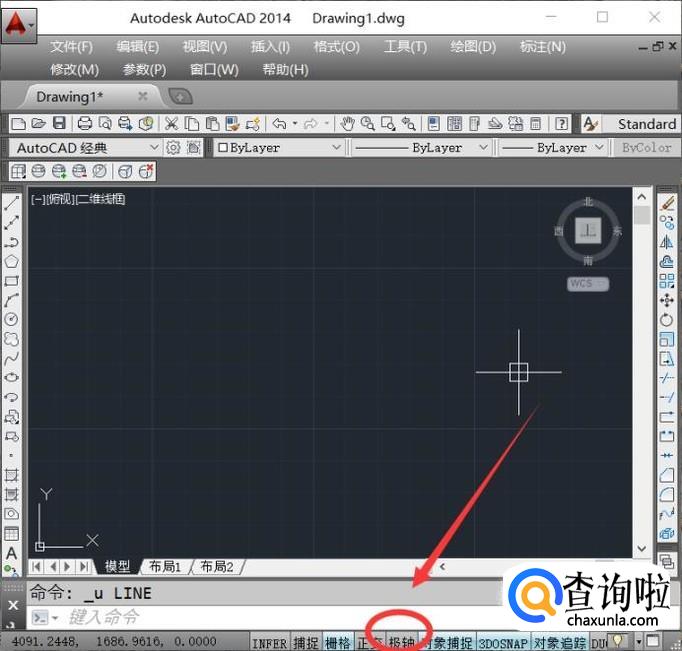The height and width of the screenshot is (651, 682).
Task: Click the Move tool
Action: (666, 300)
